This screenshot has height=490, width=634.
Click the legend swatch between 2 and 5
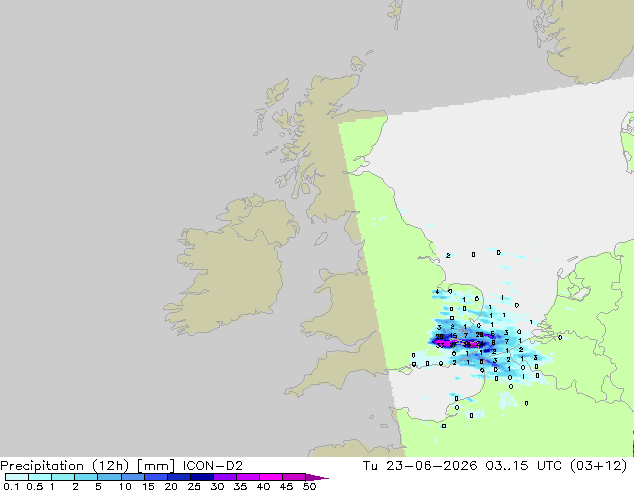point(86,477)
